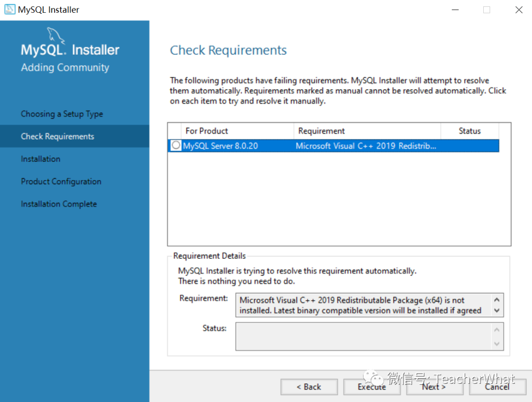Click the Next button
This screenshot has width=532, height=402.
[x=434, y=387]
